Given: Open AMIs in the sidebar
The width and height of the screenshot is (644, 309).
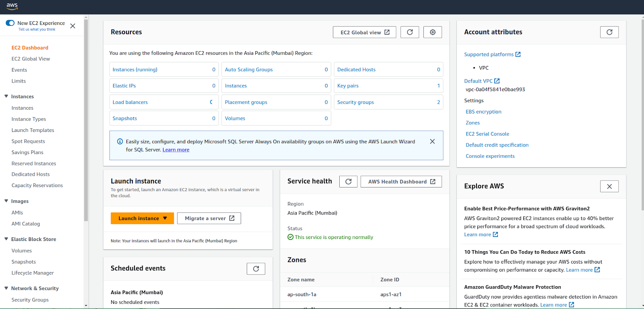Looking at the screenshot, I should point(17,212).
